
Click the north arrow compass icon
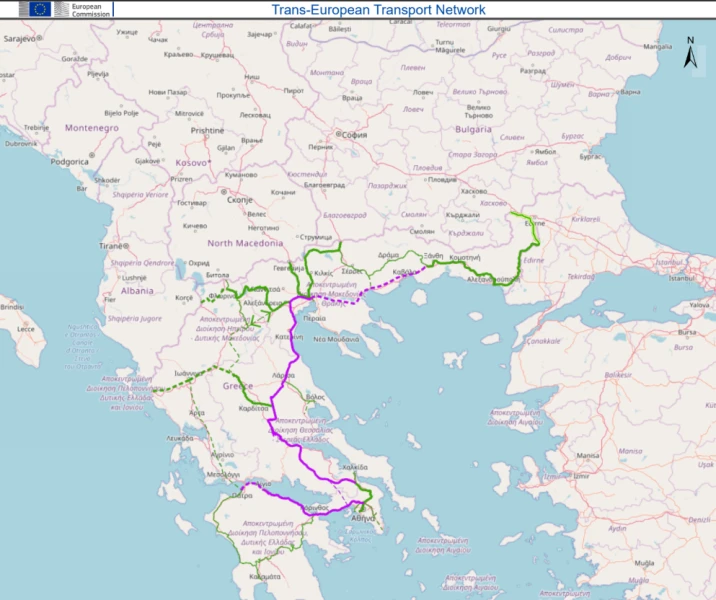[x=690, y=53]
